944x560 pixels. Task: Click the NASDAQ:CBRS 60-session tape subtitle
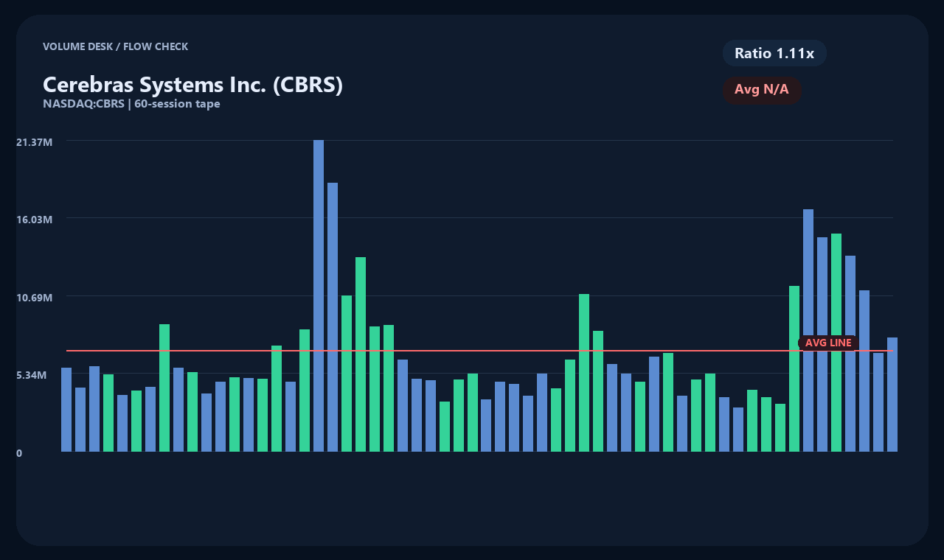coord(131,104)
